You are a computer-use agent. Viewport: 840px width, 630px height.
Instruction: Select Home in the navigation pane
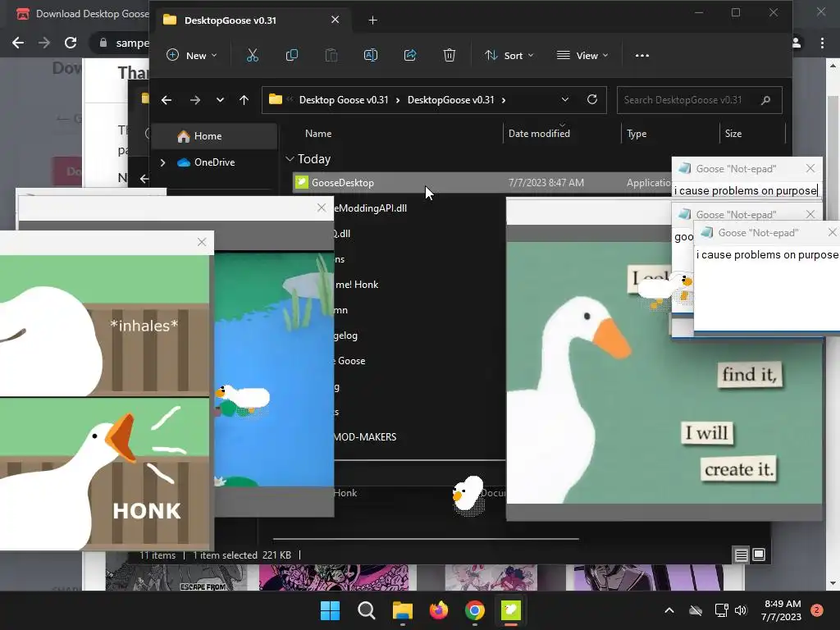tap(214, 136)
